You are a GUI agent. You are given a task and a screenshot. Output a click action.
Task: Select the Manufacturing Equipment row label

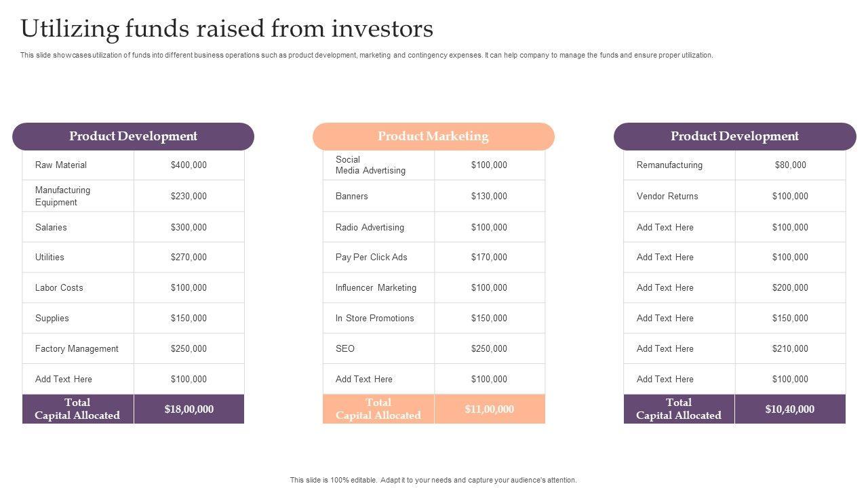coord(62,196)
